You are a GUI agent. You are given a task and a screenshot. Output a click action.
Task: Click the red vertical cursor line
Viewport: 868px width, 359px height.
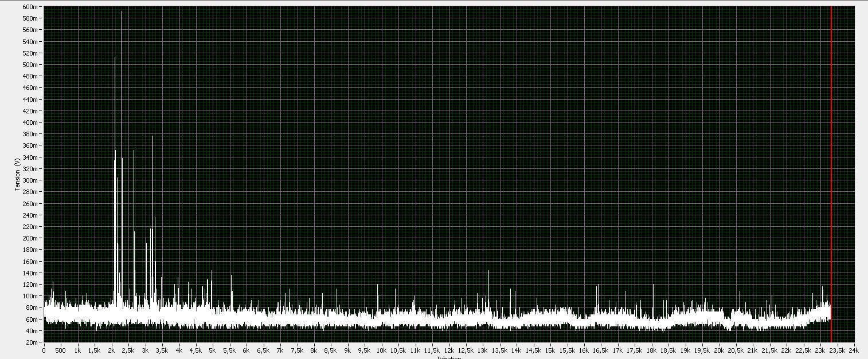pos(831,172)
